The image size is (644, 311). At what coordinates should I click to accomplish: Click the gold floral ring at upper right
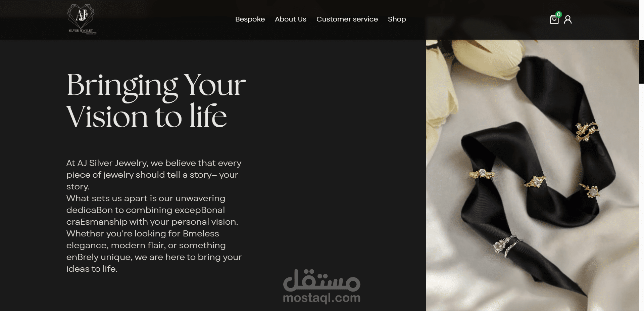tap(587, 131)
